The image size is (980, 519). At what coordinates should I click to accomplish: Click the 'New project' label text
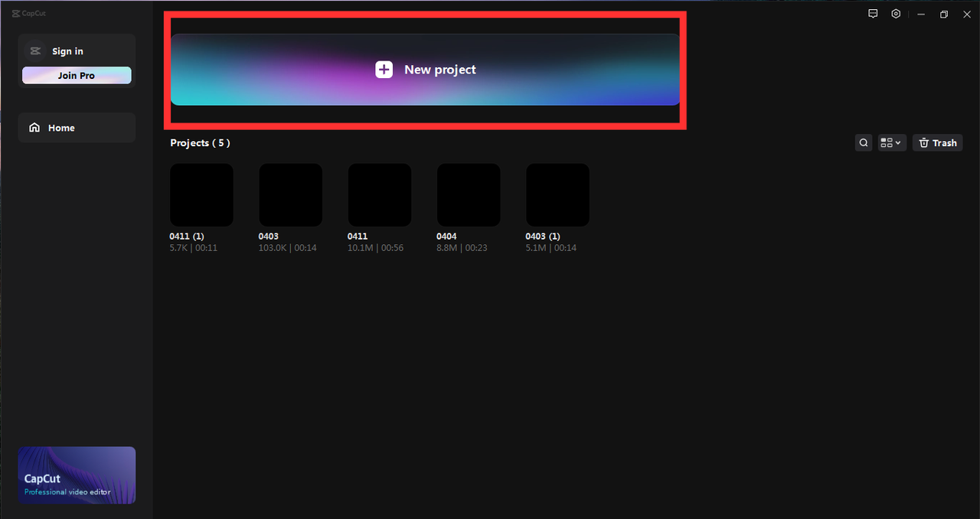click(x=440, y=70)
